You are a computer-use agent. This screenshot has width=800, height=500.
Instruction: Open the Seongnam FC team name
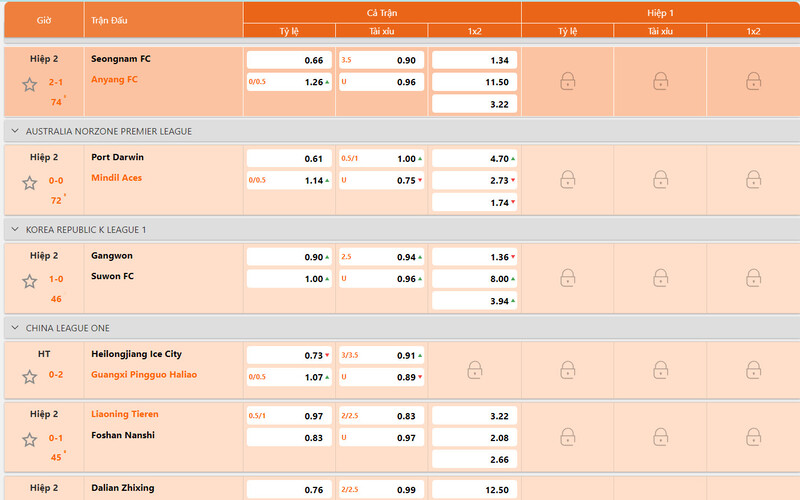pos(121,59)
